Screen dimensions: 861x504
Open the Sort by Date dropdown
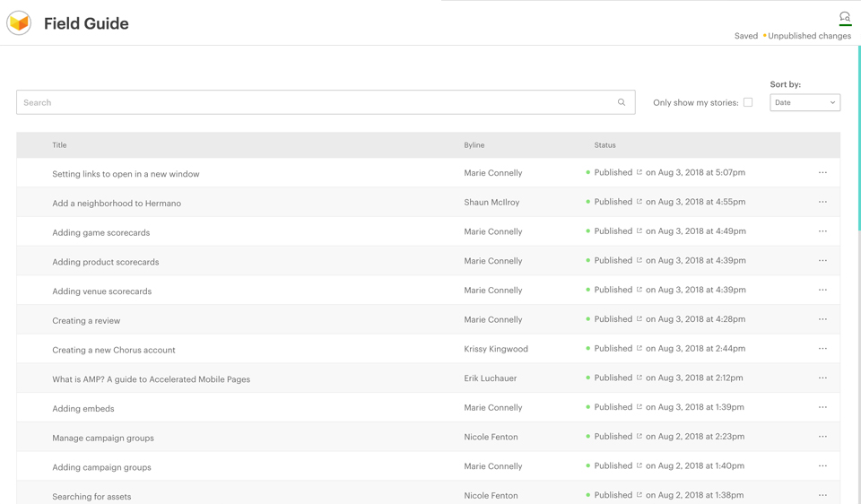[x=804, y=102]
